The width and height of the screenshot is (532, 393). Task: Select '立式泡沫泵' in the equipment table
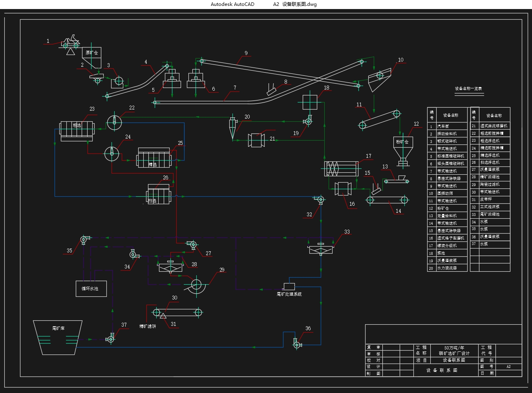(490, 207)
